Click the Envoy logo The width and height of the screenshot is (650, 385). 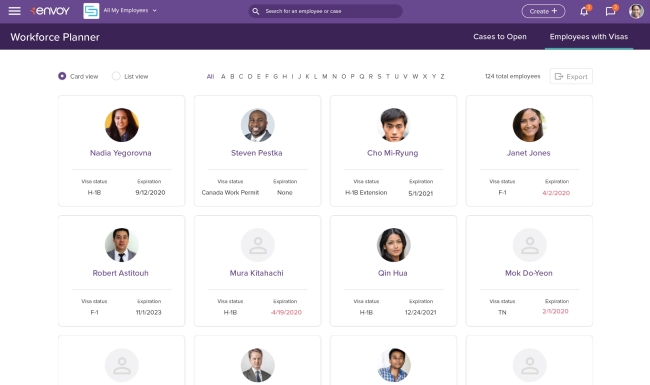(50, 11)
